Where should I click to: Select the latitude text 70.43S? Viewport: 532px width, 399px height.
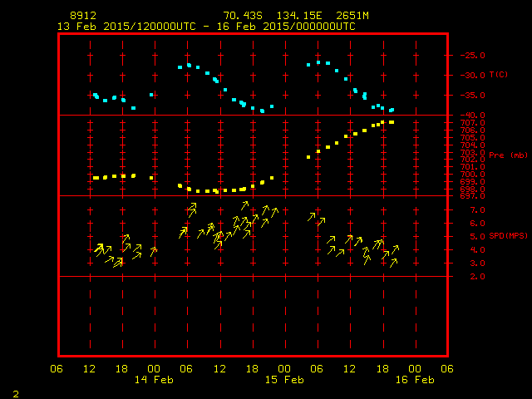[243, 16]
